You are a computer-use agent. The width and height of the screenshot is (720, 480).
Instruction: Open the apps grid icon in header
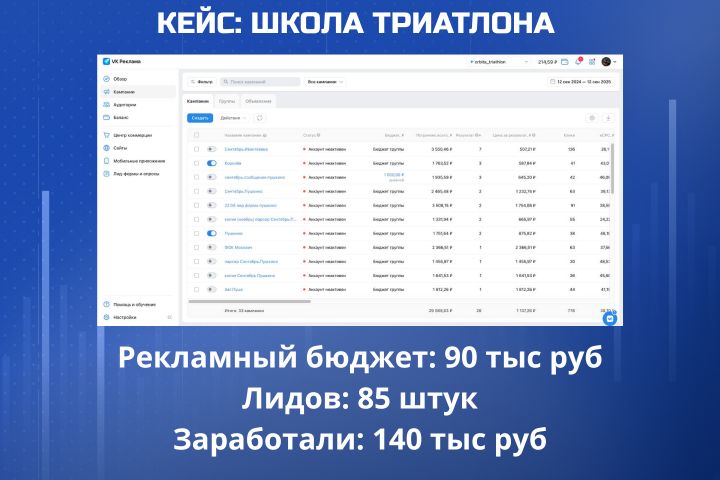coord(592,62)
